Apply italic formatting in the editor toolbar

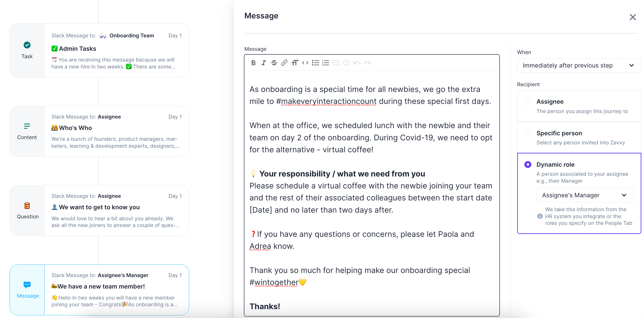pyautogui.click(x=263, y=63)
